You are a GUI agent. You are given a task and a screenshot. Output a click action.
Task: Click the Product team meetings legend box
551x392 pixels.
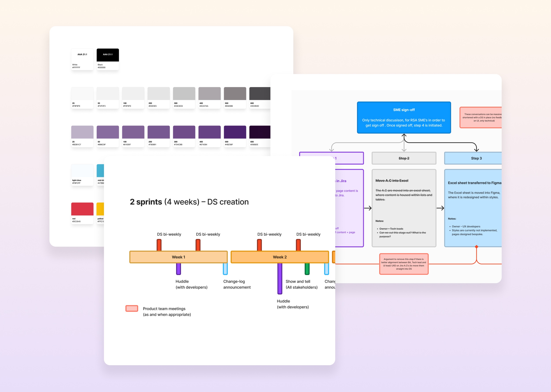tap(132, 309)
